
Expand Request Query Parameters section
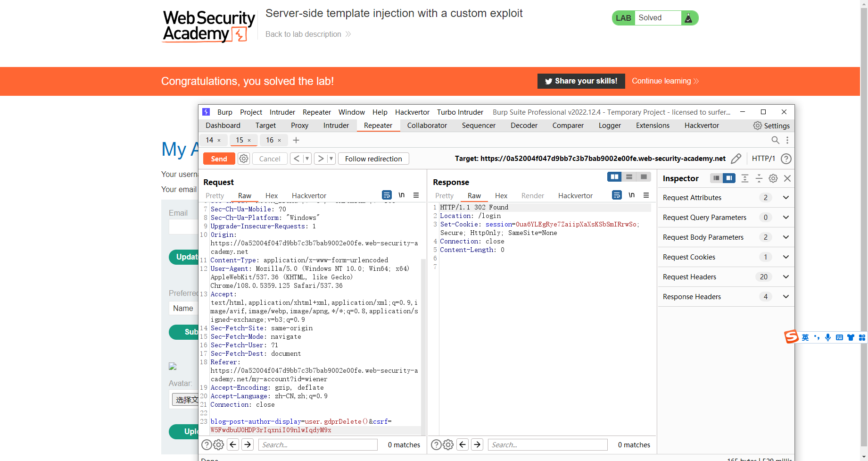(786, 218)
